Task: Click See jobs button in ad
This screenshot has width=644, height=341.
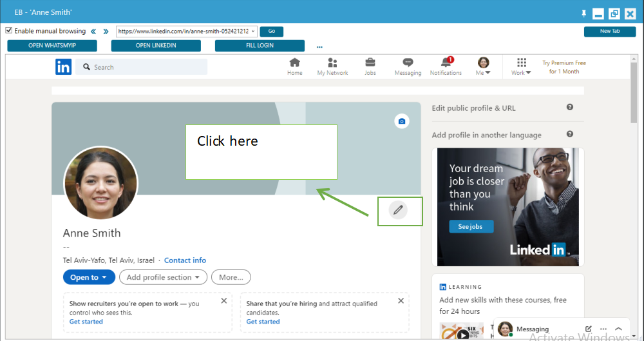Action: 470,227
